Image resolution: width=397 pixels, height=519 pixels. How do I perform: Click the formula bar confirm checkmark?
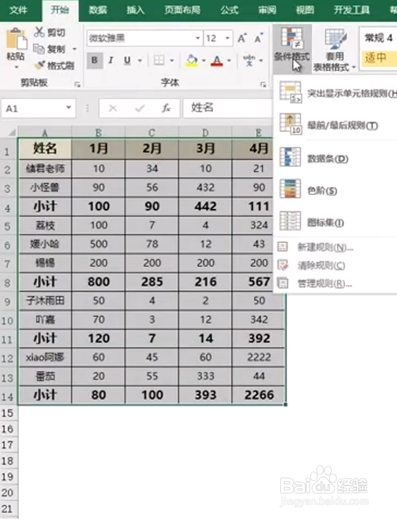point(139,108)
